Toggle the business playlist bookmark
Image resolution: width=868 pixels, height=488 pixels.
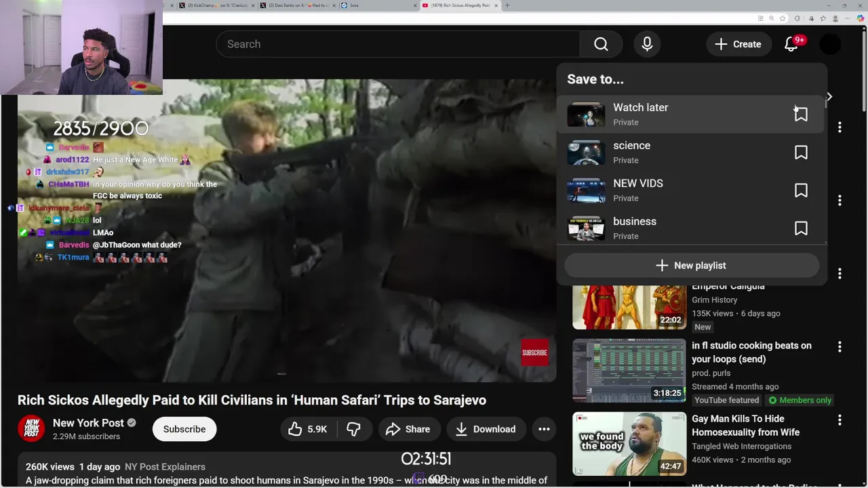click(x=801, y=228)
